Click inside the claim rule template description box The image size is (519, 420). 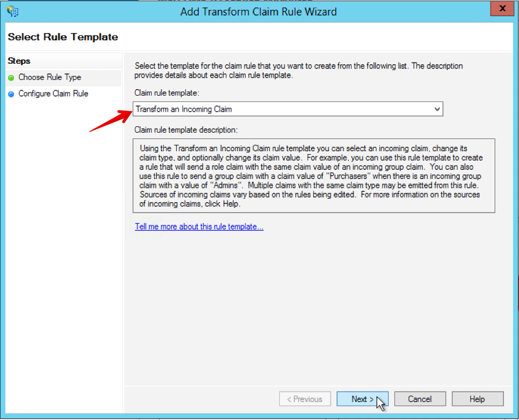pos(313,176)
